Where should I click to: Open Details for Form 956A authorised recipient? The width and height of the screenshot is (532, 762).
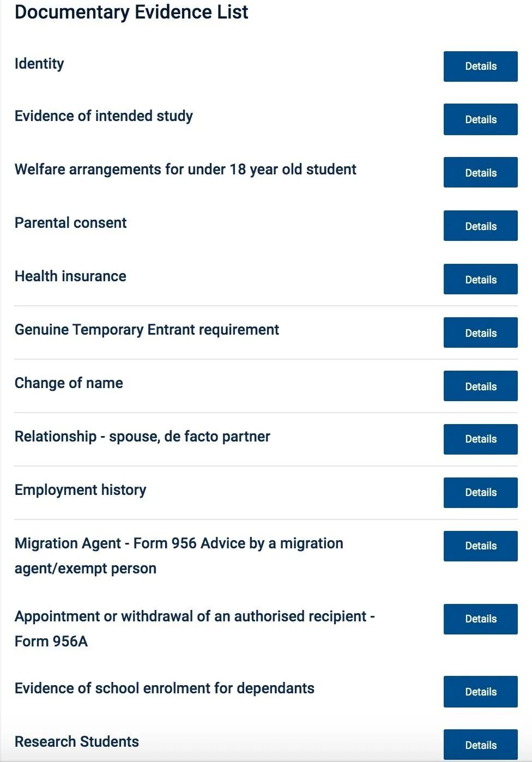[480, 619]
